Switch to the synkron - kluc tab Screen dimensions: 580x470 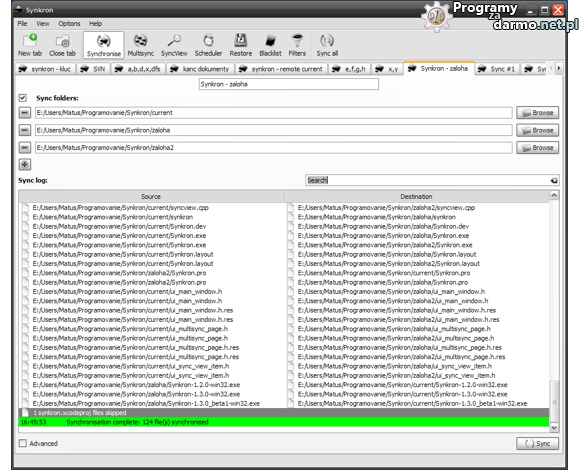pyautogui.click(x=45, y=69)
